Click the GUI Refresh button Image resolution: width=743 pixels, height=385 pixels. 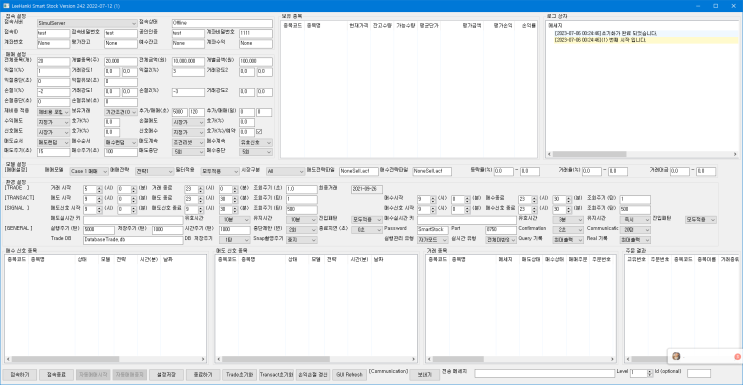(349, 375)
